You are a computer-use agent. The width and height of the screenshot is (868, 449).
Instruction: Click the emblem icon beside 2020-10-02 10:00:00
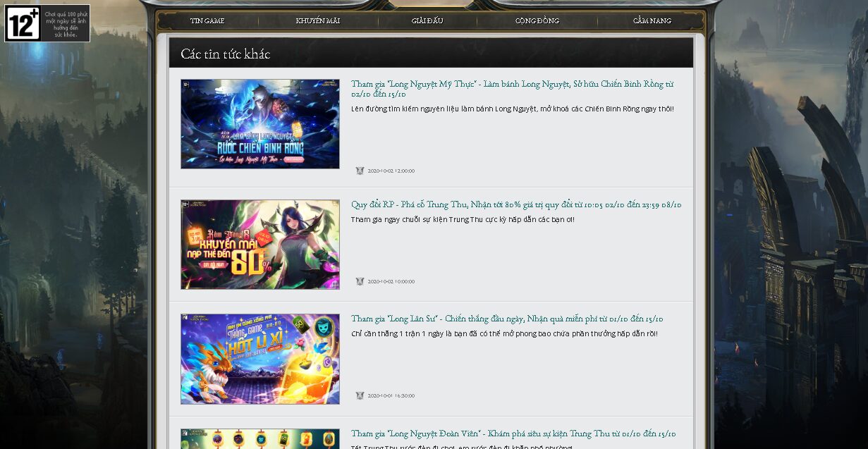360,281
